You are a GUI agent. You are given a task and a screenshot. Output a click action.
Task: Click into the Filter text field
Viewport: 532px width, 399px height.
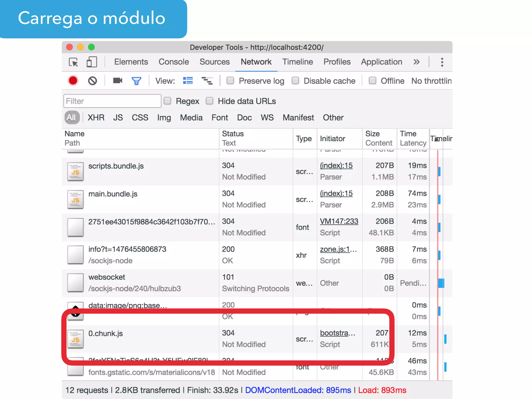pyautogui.click(x=112, y=101)
